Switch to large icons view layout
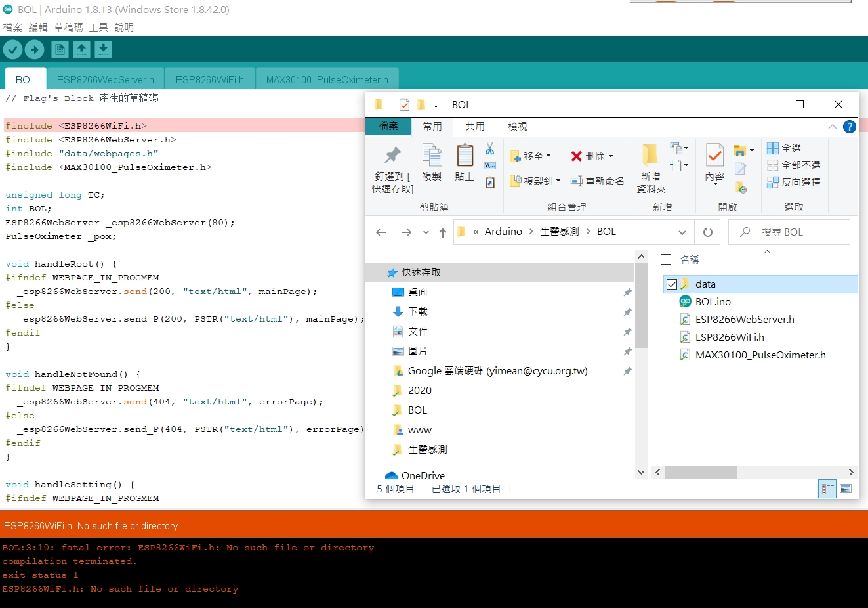The width and height of the screenshot is (868, 608). 846,489
